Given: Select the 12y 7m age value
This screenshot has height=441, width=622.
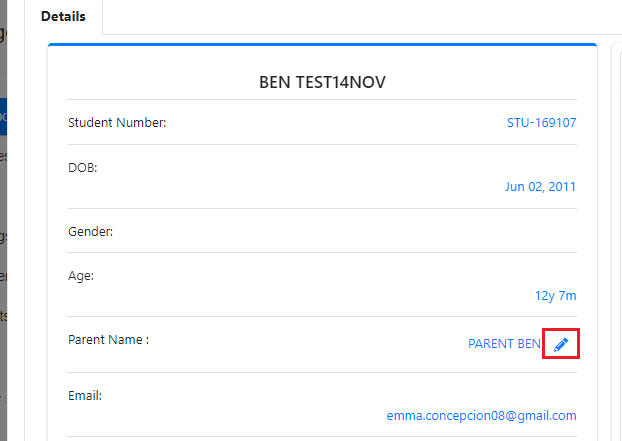Looking at the screenshot, I should [555, 295].
